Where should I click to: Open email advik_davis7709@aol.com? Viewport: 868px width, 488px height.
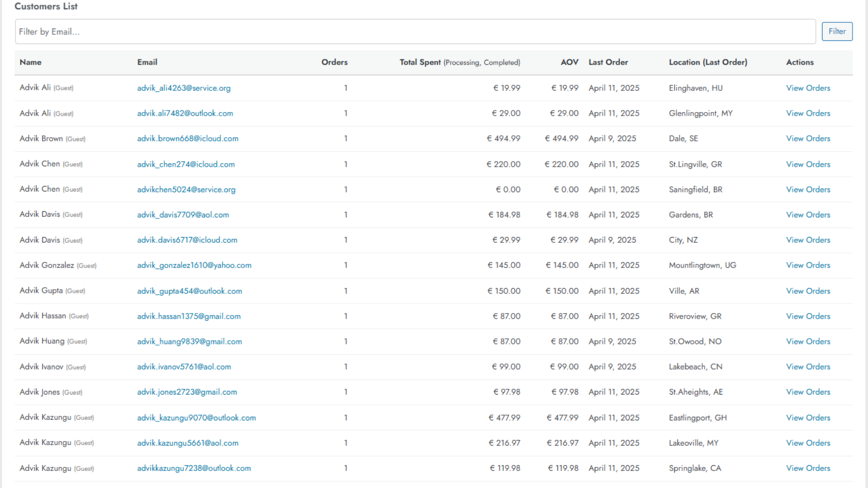[183, 215]
